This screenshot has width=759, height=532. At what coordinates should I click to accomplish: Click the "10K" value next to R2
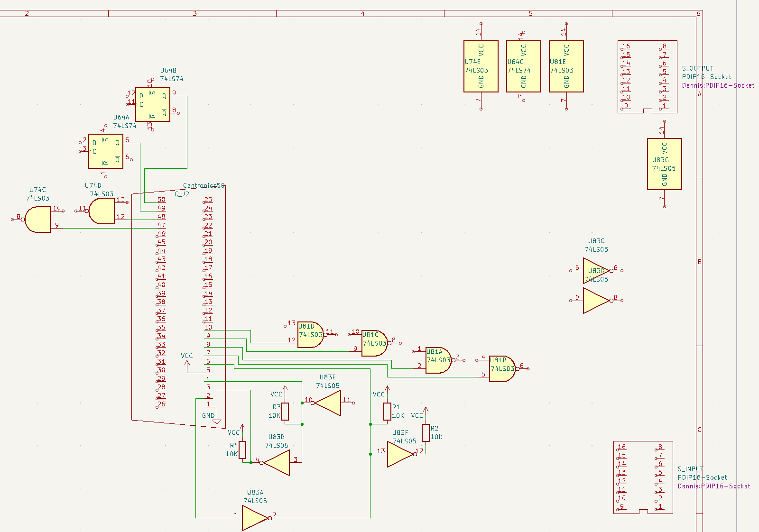click(x=436, y=437)
